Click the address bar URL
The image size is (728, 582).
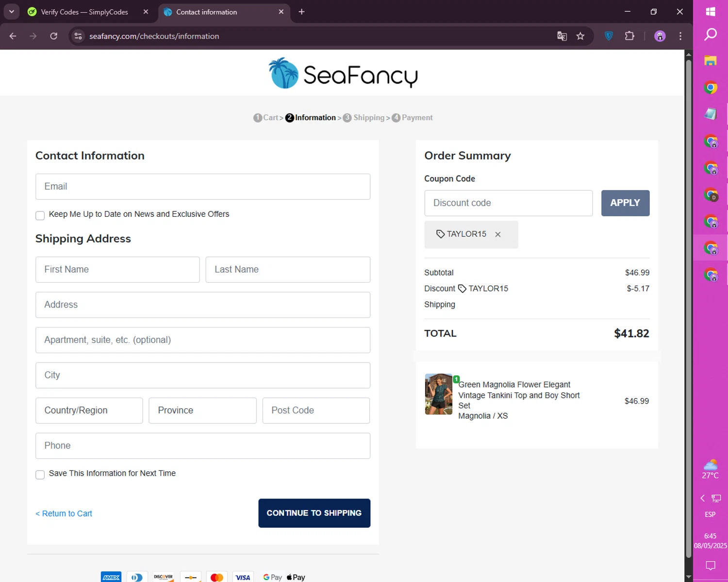pos(154,36)
